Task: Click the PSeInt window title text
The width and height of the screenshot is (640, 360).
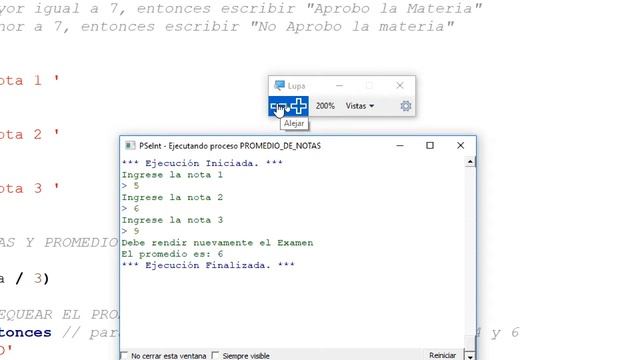Action: (230, 146)
